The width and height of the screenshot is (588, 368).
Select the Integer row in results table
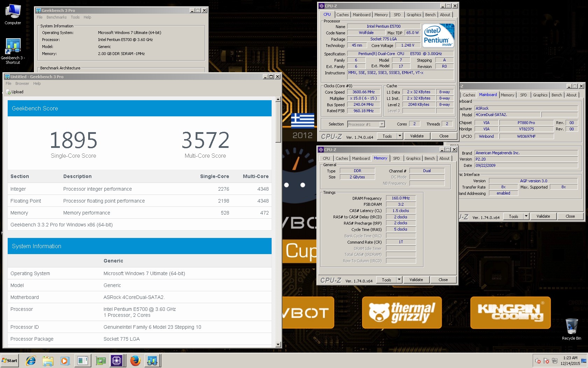pos(140,189)
